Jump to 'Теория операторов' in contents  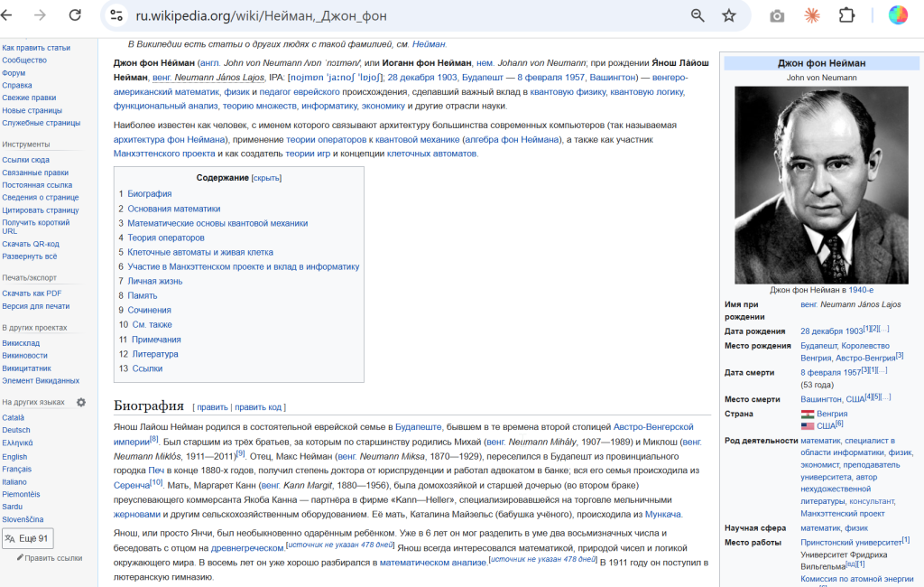pos(165,238)
